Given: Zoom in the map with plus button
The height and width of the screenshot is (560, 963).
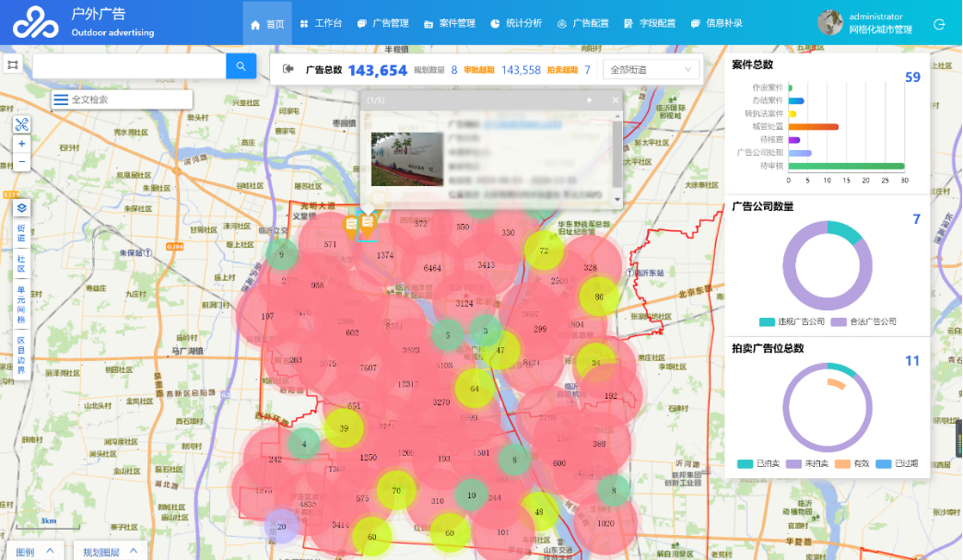Looking at the screenshot, I should point(22,145).
